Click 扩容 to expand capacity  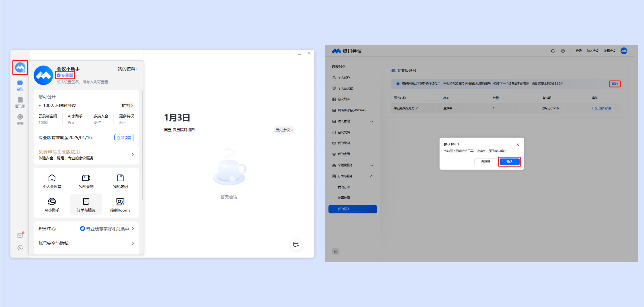(127, 106)
